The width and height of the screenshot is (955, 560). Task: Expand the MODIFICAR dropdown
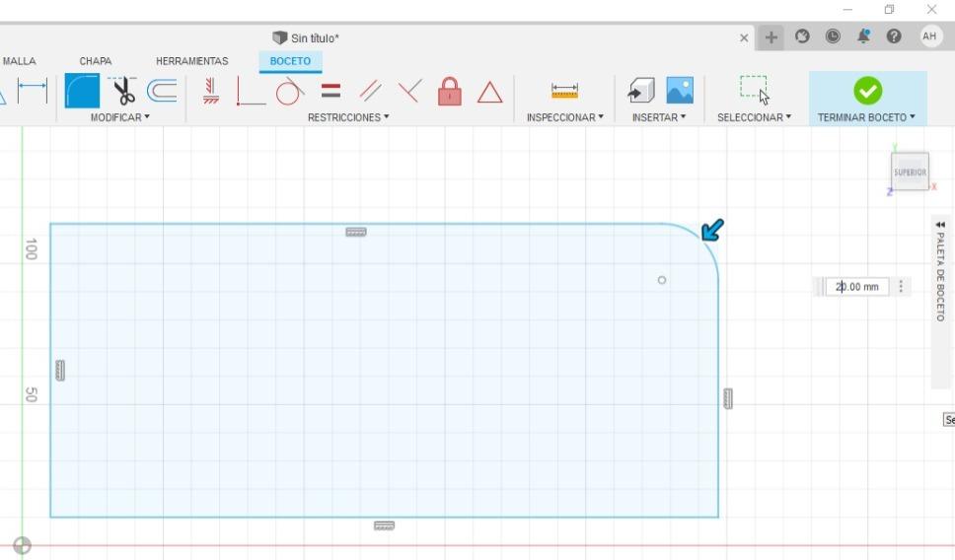click(x=120, y=117)
